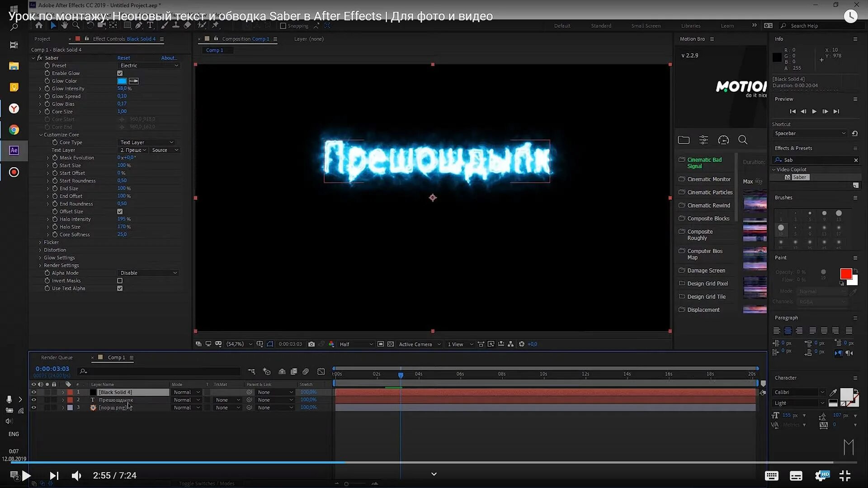Screen dimensions: 868x488
Task: Open the Preset Electric dropdown
Action: point(149,66)
